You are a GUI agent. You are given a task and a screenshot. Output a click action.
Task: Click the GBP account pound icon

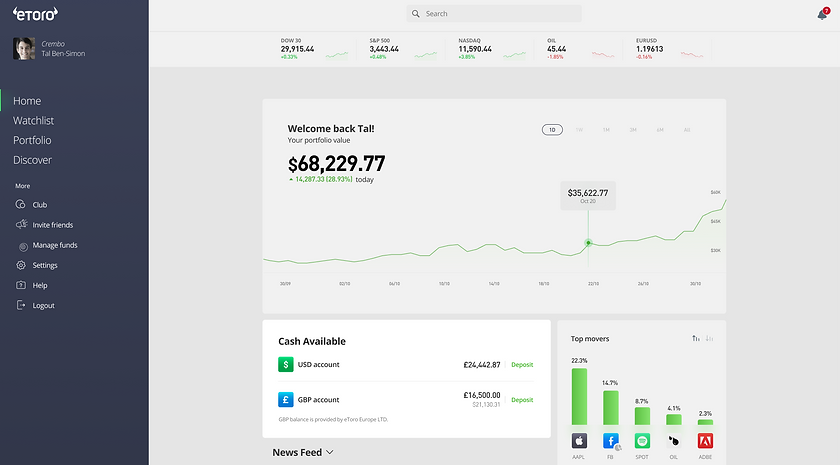click(286, 400)
